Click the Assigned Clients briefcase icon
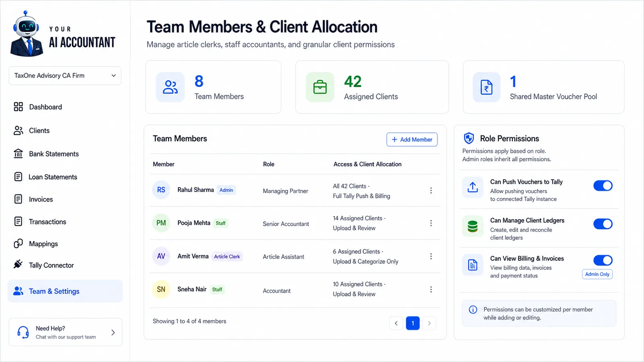The image size is (644, 362). [320, 87]
